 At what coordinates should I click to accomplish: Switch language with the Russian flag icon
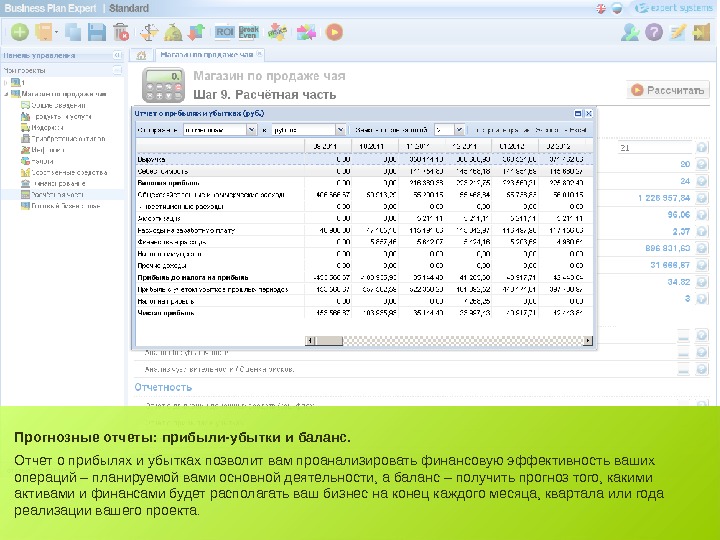tap(617, 8)
